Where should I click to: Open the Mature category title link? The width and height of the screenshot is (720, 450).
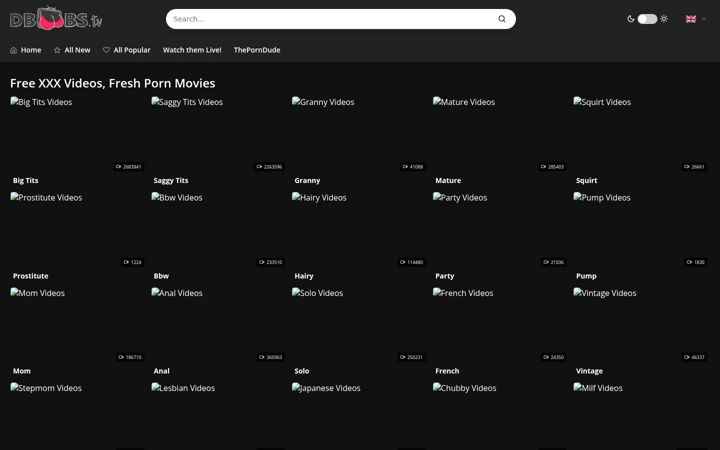point(448,180)
